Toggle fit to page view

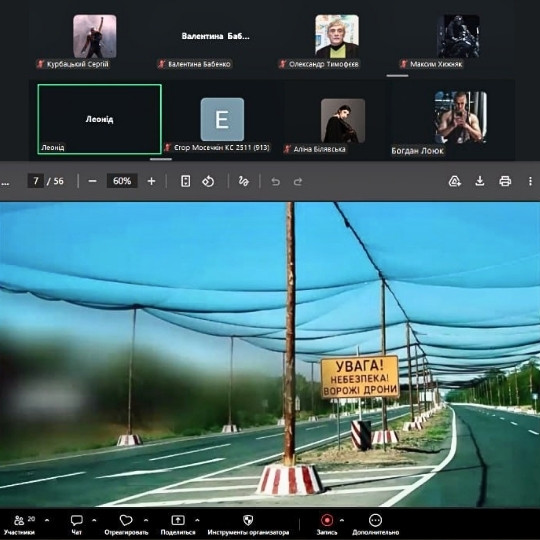pos(186,181)
